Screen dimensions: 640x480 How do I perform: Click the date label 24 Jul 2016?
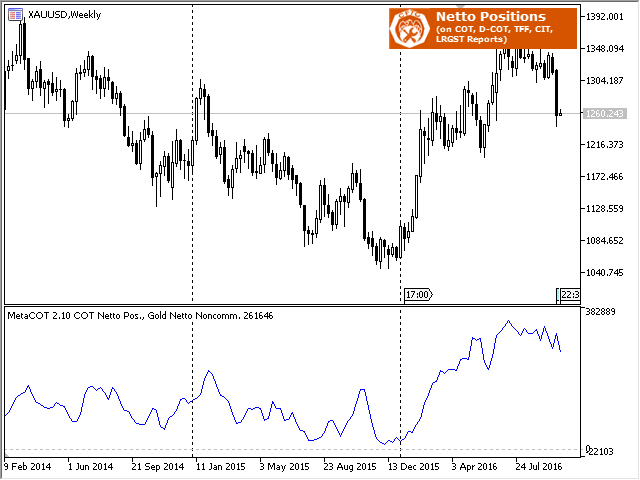(539, 467)
